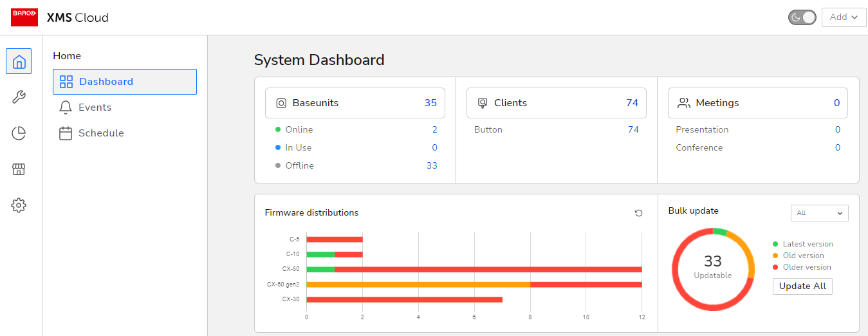Viewport: 868px width, 336px height.
Task: Click the Meetings summary card
Action: click(757, 103)
